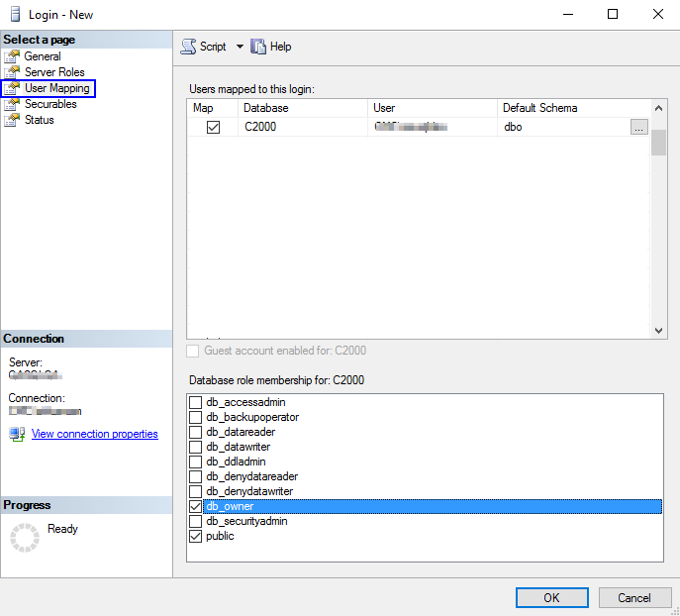The image size is (680, 616).
Task: Minimize the Login - New window
Action: point(568,14)
